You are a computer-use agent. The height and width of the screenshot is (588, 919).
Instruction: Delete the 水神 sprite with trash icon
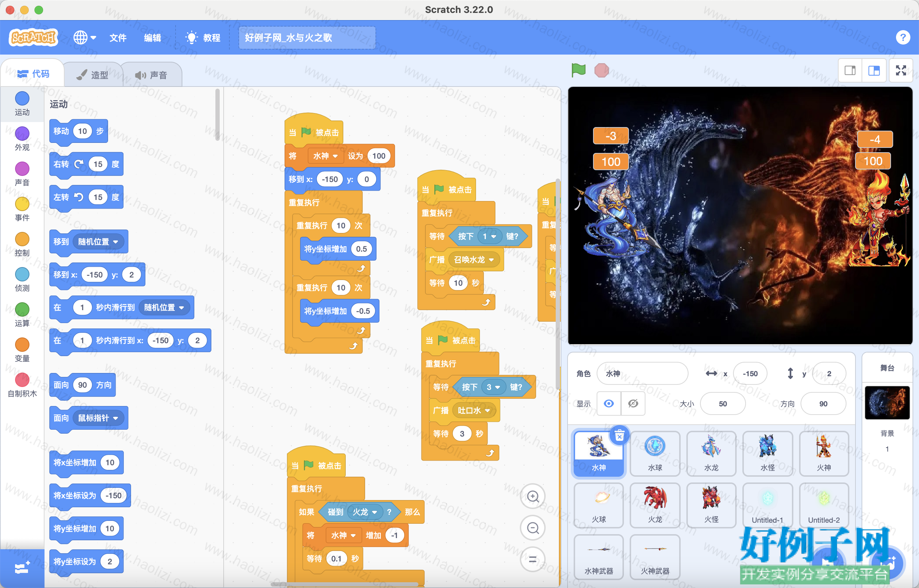click(620, 435)
